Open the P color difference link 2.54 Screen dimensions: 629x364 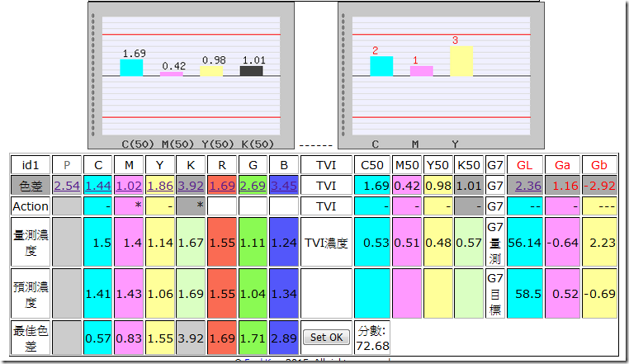[x=67, y=186]
